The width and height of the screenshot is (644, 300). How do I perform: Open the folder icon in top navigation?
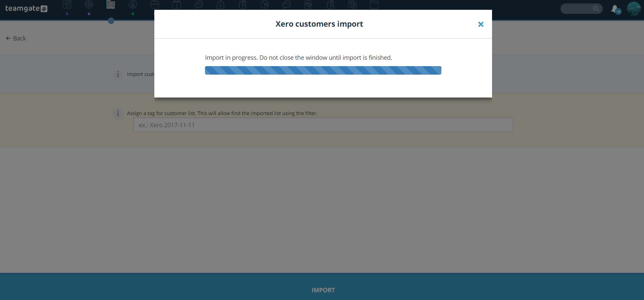pos(374,5)
